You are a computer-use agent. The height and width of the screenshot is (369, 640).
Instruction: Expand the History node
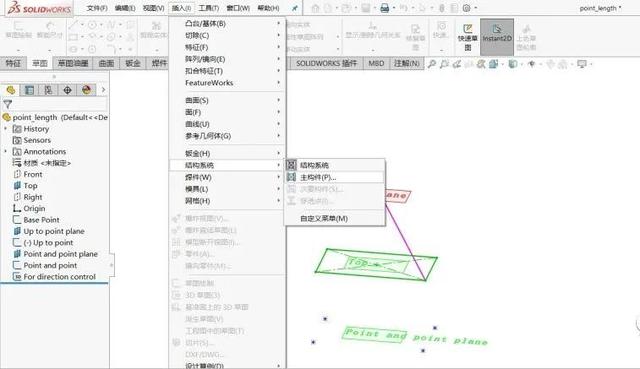[6, 129]
